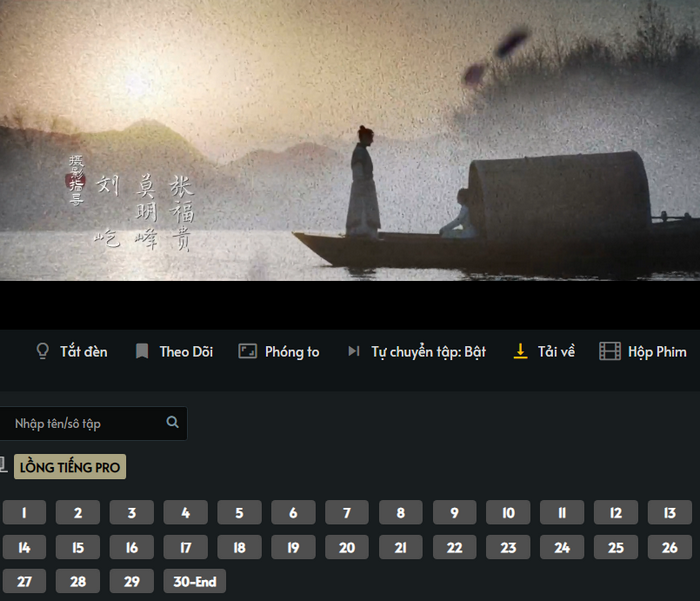Follow the show via Theo Dõi label
This screenshot has height=601, width=700.
tap(186, 352)
